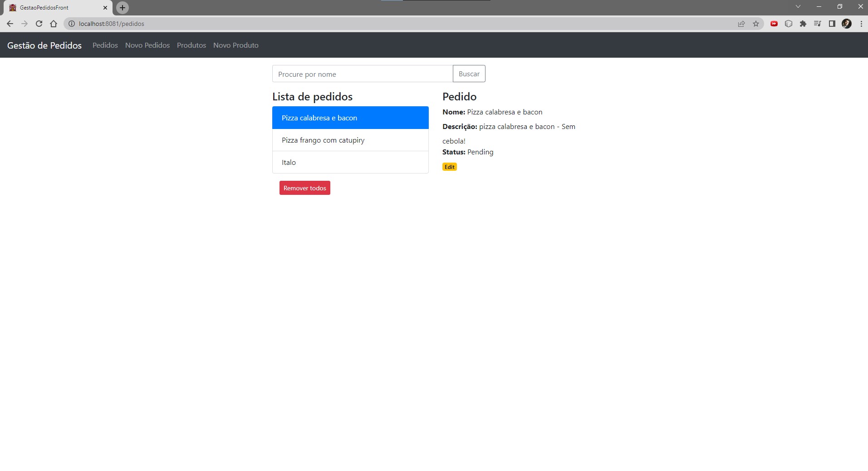Image resolution: width=868 pixels, height=471 pixels.
Task: Select the Pizza frango com catupiry order
Action: coord(350,140)
